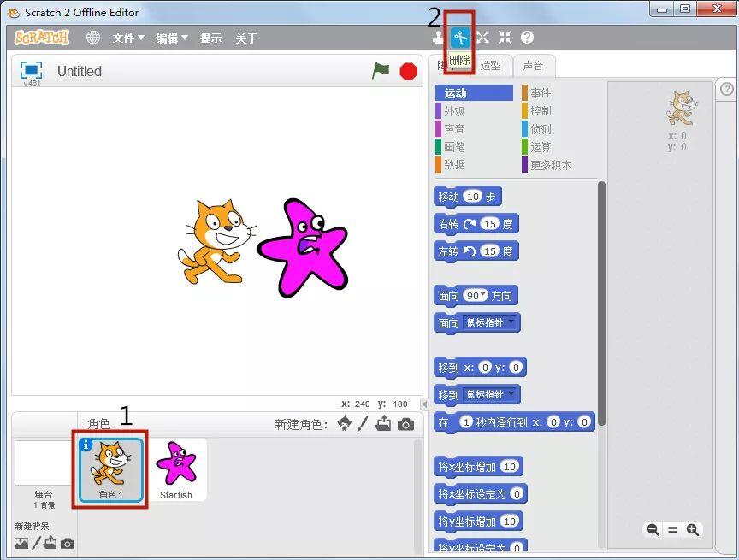Click the pink starfish on stage
This screenshot has height=560, width=739.
click(303, 248)
